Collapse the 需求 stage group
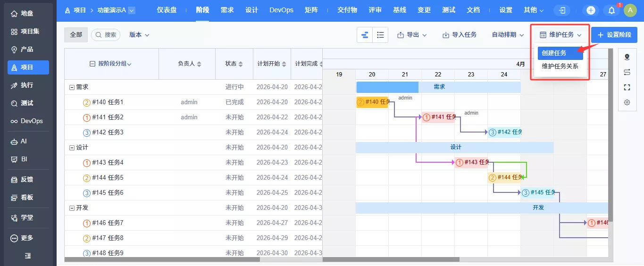The height and width of the screenshot is (266, 644). (72, 87)
